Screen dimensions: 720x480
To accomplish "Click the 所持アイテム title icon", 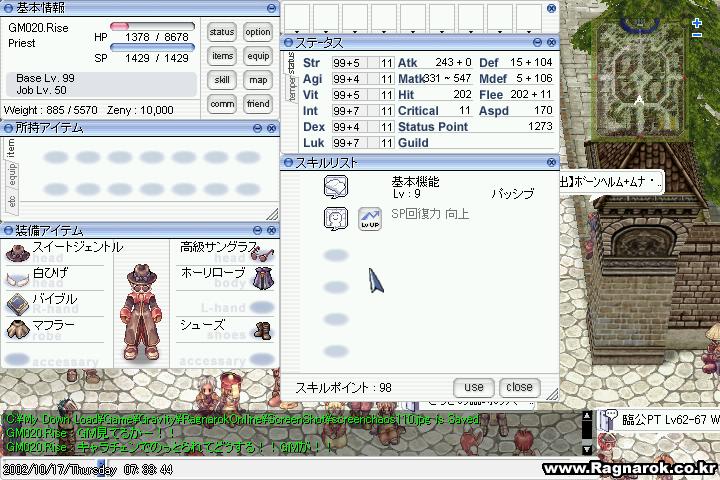I will [8, 128].
